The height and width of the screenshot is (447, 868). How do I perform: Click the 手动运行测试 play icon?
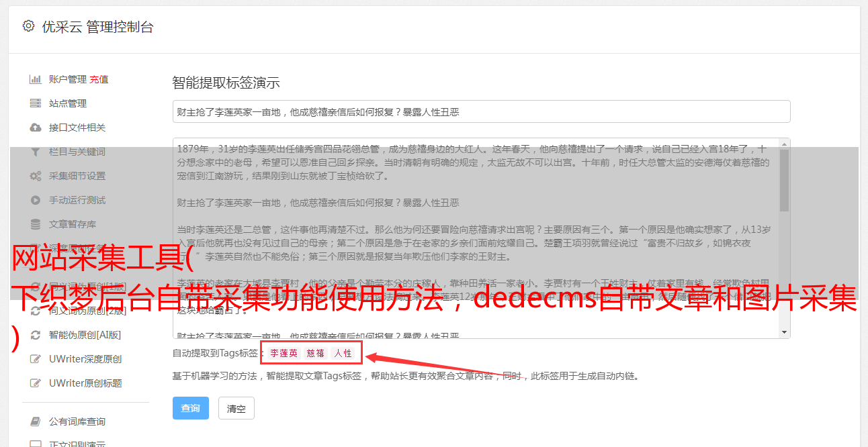click(x=36, y=200)
